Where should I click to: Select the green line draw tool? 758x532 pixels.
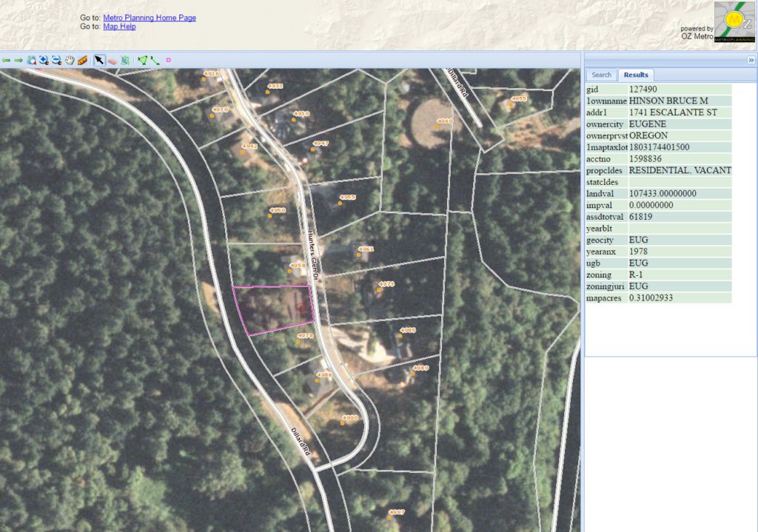pos(155,60)
